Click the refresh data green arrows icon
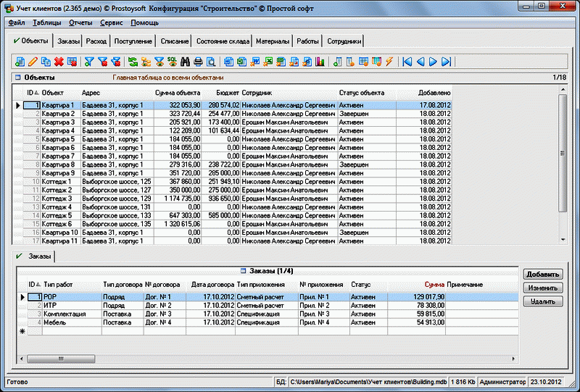The width and height of the screenshot is (580, 392). point(132,62)
